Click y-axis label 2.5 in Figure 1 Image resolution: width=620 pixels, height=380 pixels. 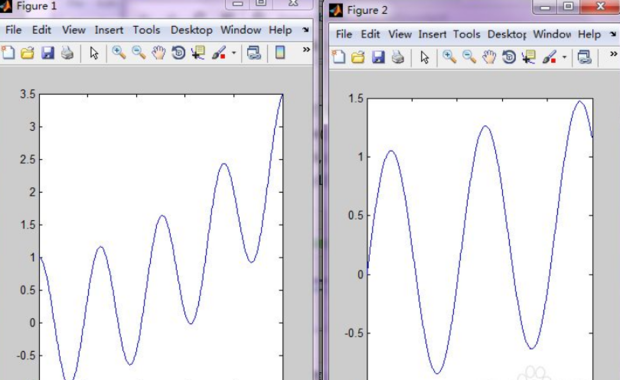28,159
